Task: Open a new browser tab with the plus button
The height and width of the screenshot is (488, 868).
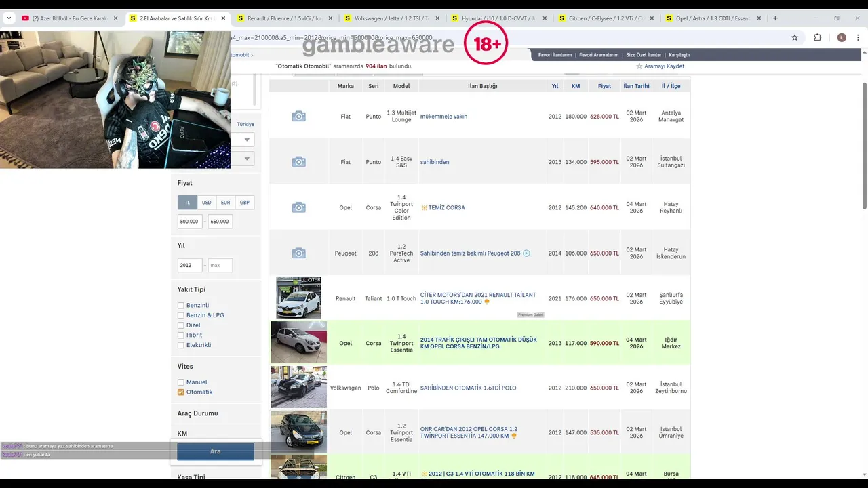Action: coord(775,18)
